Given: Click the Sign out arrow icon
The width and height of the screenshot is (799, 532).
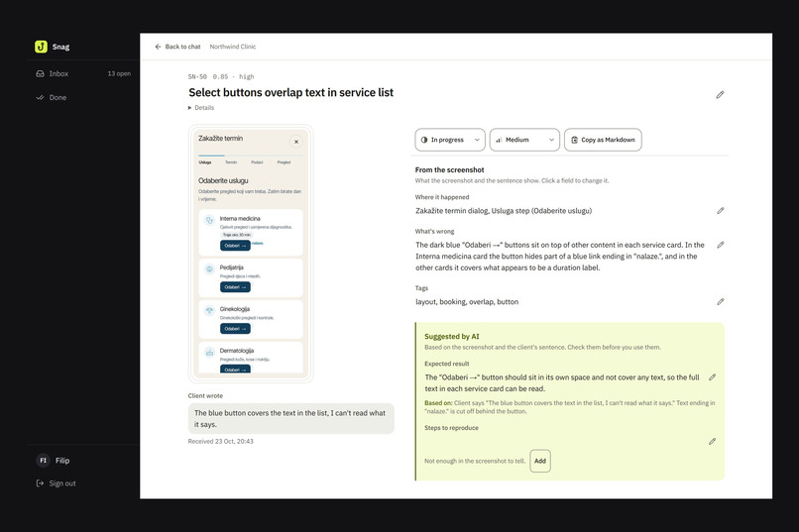Looking at the screenshot, I should click(41, 483).
